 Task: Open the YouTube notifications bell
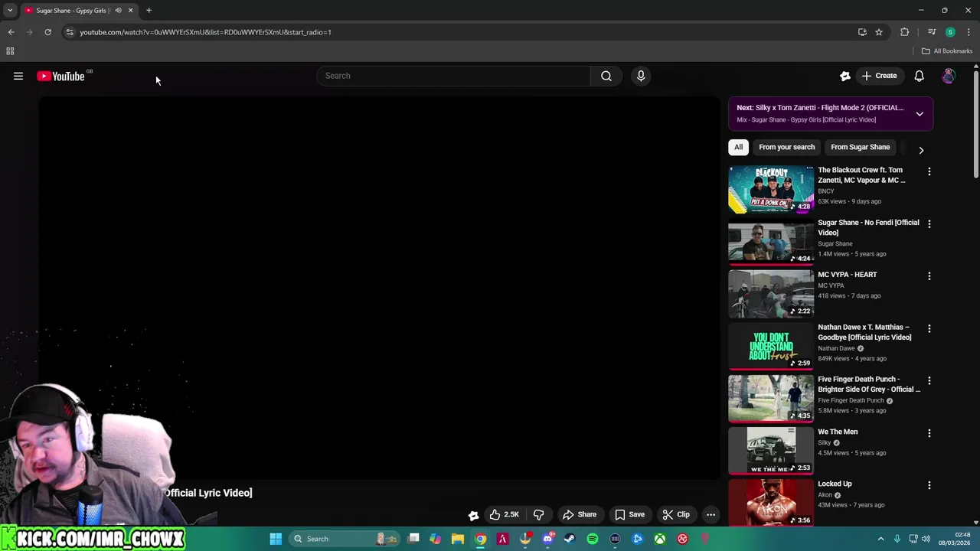(x=919, y=76)
